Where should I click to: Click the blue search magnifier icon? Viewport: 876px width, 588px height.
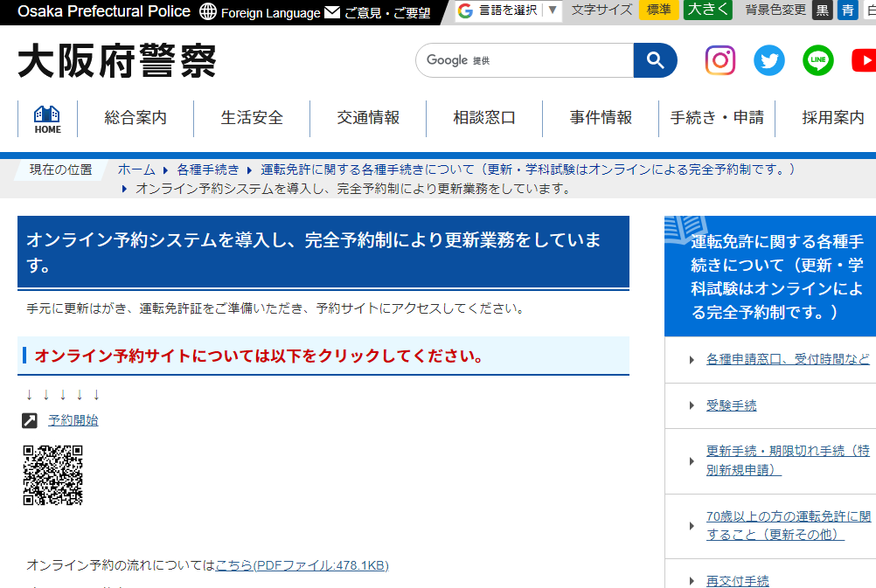click(655, 61)
